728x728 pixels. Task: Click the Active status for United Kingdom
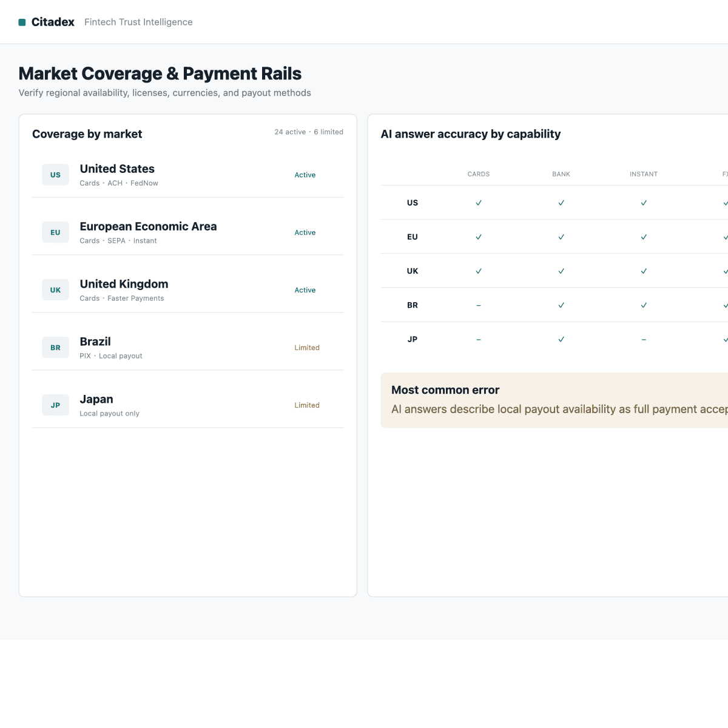(x=305, y=290)
